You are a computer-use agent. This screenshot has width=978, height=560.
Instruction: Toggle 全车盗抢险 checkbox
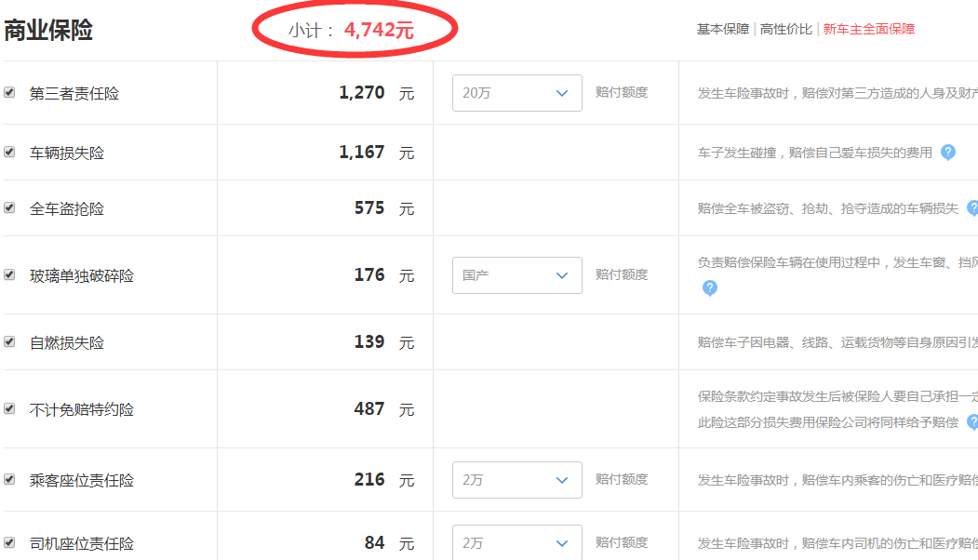(9, 207)
